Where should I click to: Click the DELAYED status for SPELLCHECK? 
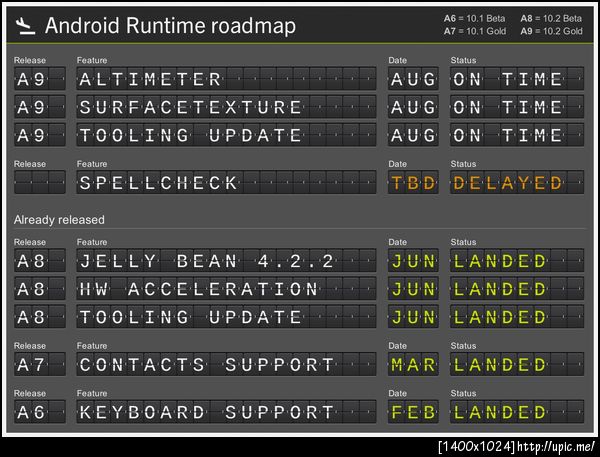tap(517, 182)
